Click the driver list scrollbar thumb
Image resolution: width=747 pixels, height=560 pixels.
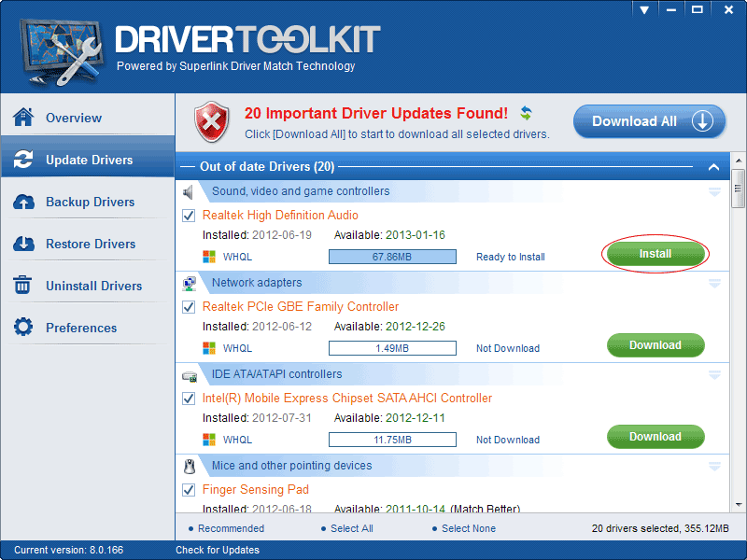[738, 189]
